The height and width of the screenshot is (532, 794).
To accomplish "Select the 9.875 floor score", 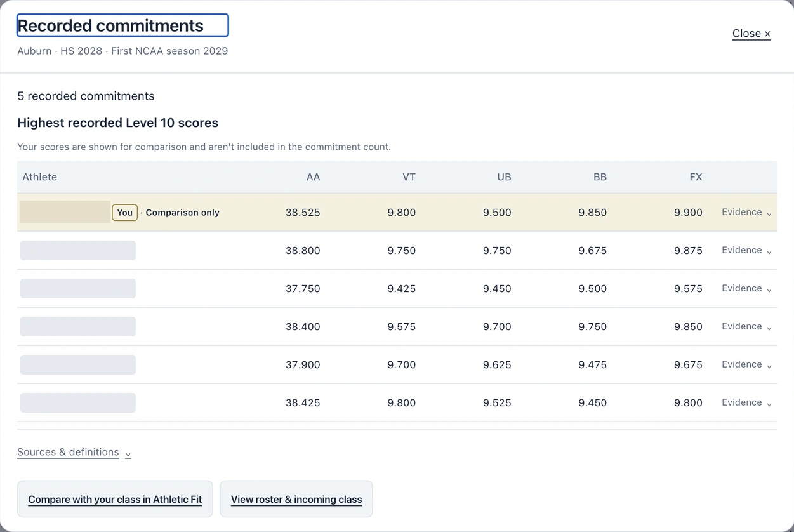I will point(688,251).
